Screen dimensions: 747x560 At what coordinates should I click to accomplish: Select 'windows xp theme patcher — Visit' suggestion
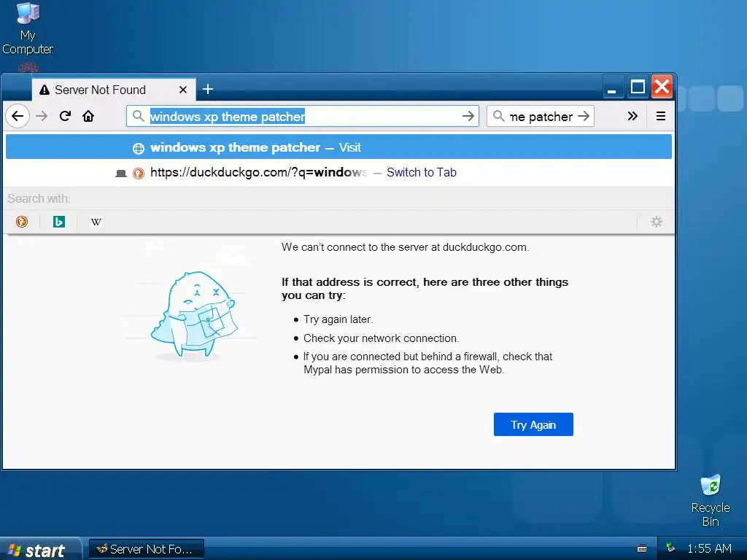click(x=338, y=147)
